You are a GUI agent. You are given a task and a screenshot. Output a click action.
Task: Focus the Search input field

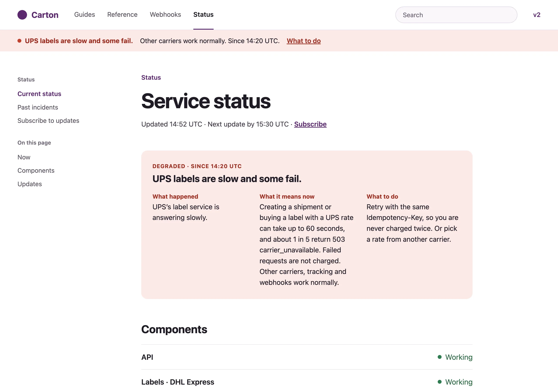456,15
